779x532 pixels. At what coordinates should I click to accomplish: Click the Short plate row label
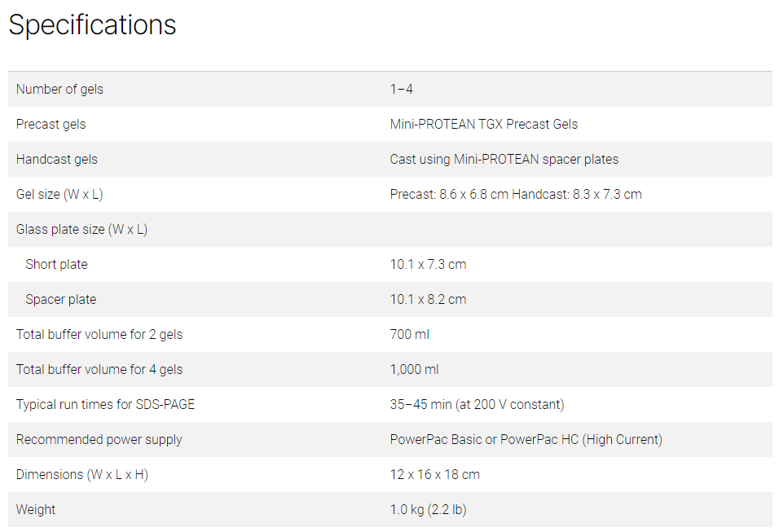pyautogui.click(x=56, y=264)
